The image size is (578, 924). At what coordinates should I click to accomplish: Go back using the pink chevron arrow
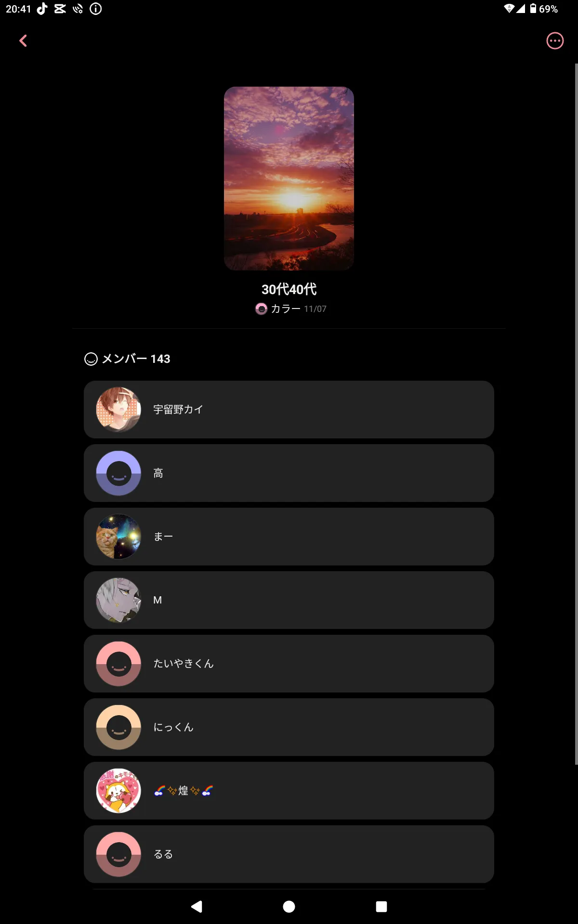click(x=23, y=41)
